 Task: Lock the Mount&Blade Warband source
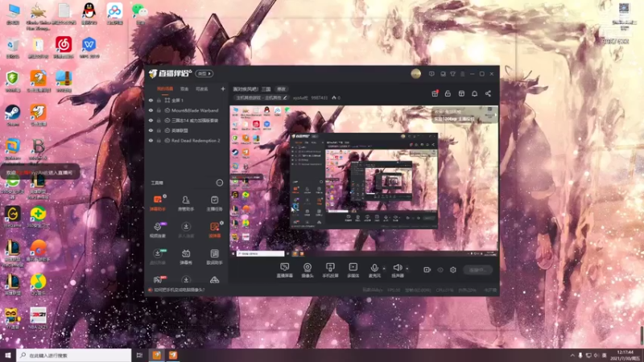pyautogui.click(x=159, y=110)
